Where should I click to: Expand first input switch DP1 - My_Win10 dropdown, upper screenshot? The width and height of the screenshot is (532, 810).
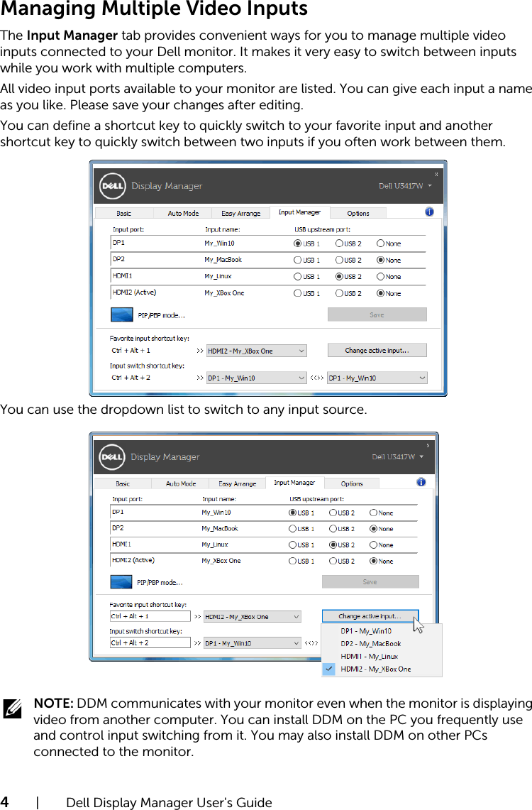click(257, 378)
